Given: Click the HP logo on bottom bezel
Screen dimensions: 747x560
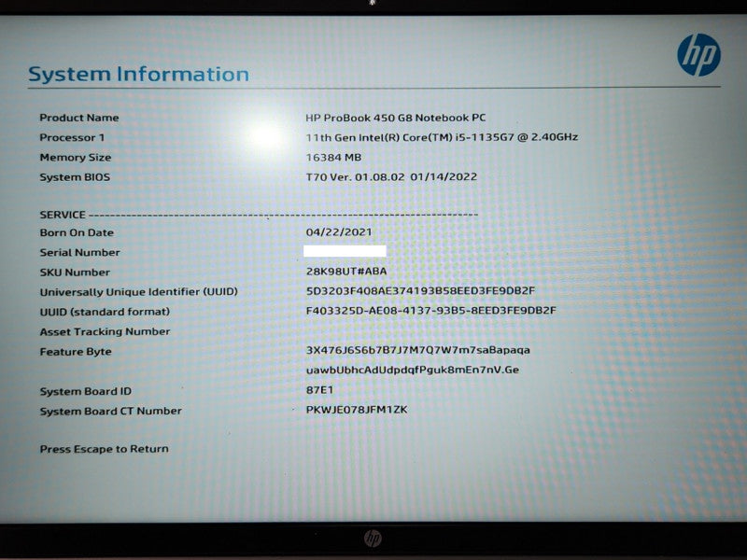Looking at the screenshot, I should tap(373, 539).
